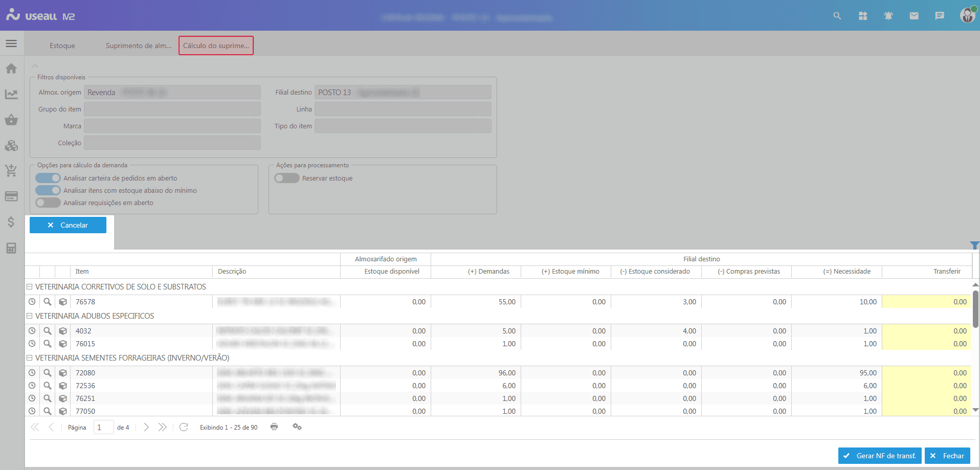The width and height of the screenshot is (980, 470).
Task: Click the page number input field
Action: tap(103, 427)
